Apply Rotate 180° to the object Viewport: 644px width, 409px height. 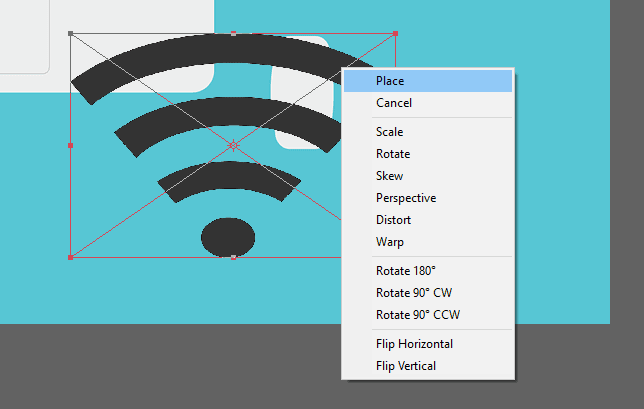coord(428,271)
